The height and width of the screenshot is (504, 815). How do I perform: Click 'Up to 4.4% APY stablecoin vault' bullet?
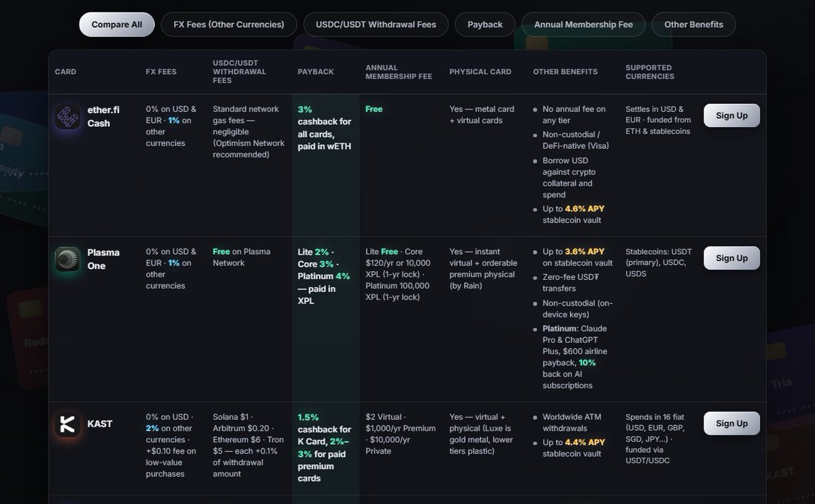573,448
